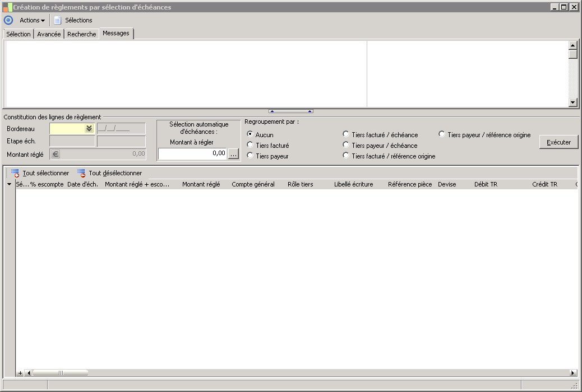Click the plus button at grid bottom left
Screen dimensions: 582x392
pos(20,373)
